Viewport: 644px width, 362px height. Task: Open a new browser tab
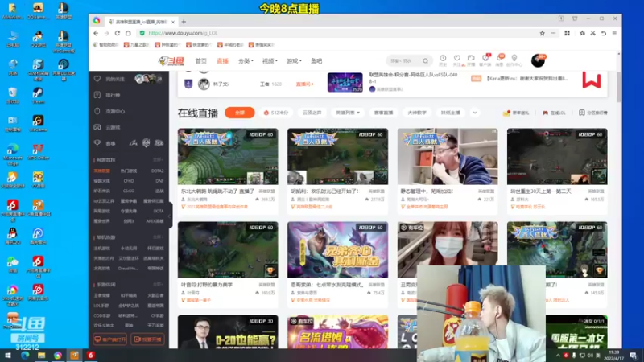[x=184, y=22]
